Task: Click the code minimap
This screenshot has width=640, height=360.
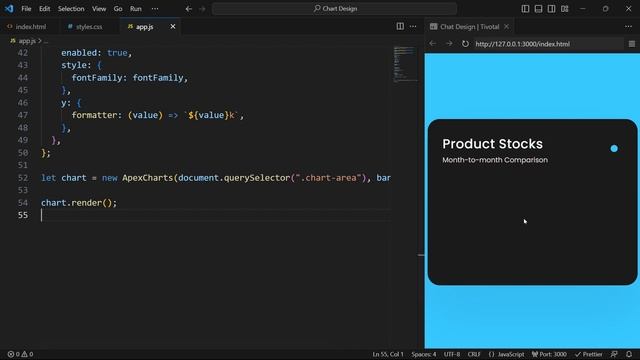Action: click(x=405, y=64)
